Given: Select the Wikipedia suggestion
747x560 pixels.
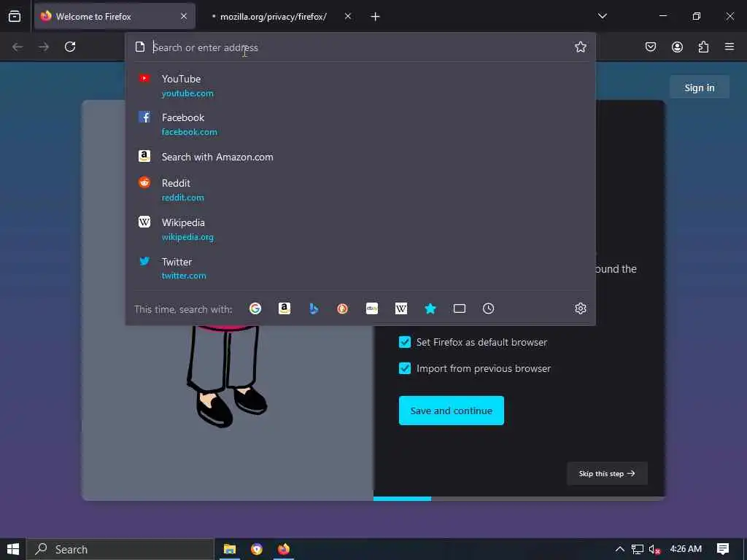Looking at the screenshot, I should pyautogui.click(x=362, y=229).
